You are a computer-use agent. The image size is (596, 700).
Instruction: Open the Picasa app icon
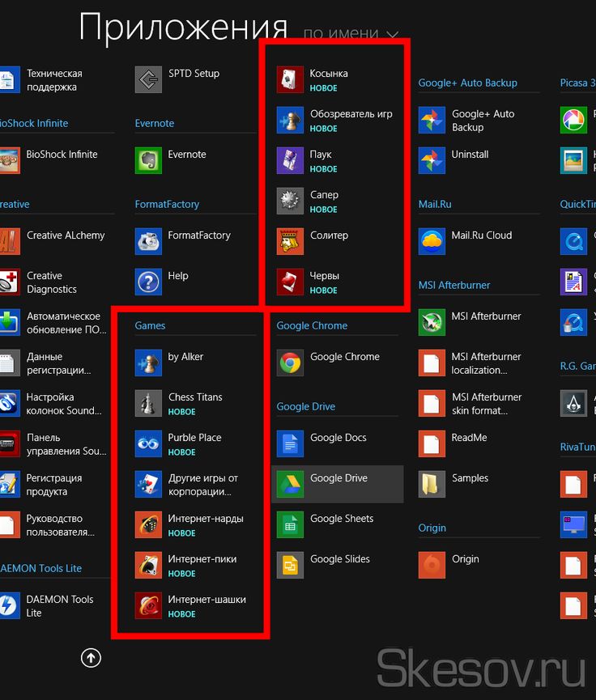pyautogui.click(x=573, y=120)
